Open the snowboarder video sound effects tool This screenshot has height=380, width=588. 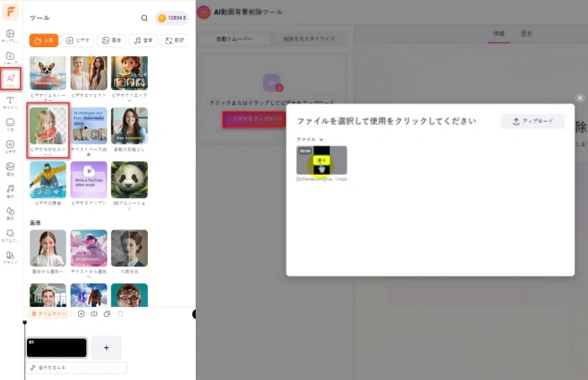pos(48,180)
